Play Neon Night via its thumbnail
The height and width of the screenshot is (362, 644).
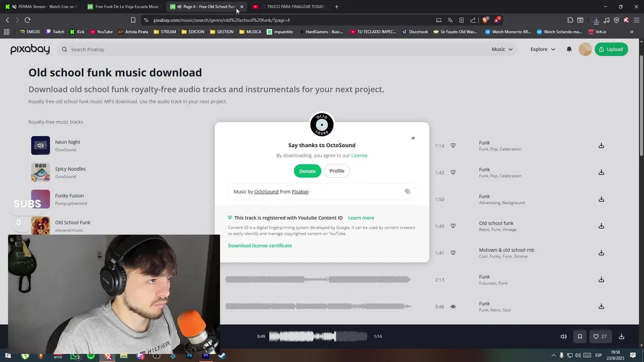[40, 145]
